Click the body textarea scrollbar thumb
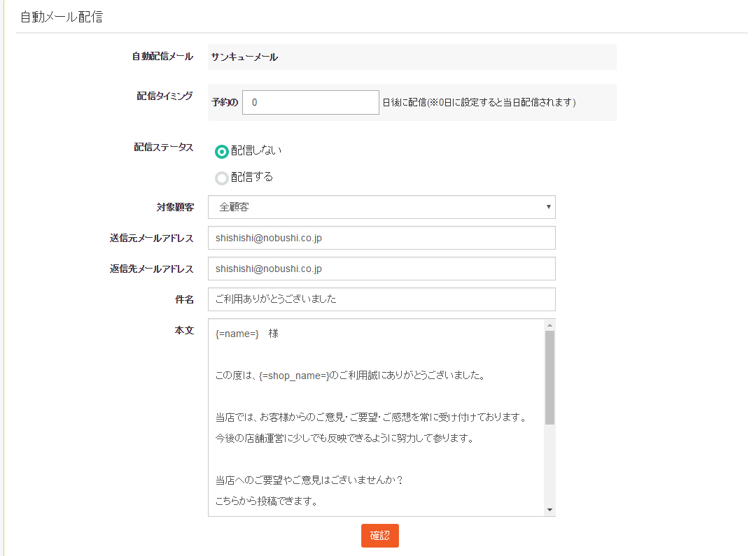 (549, 378)
